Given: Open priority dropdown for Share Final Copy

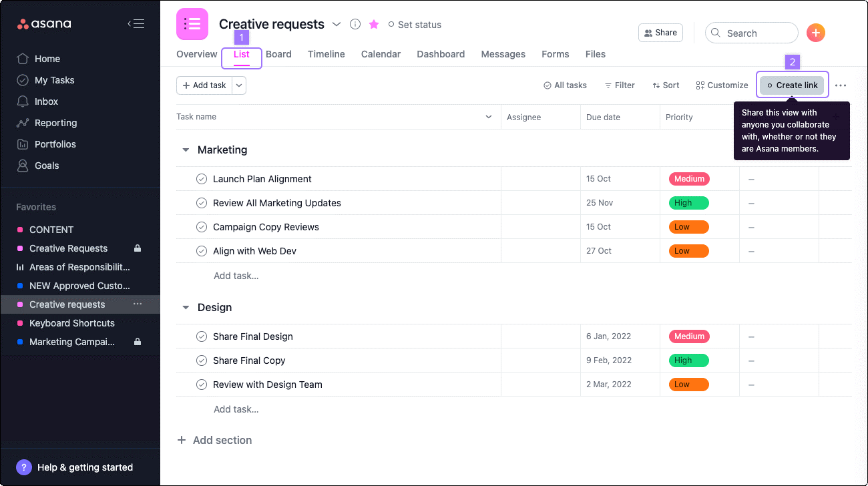Looking at the screenshot, I should tap(689, 360).
